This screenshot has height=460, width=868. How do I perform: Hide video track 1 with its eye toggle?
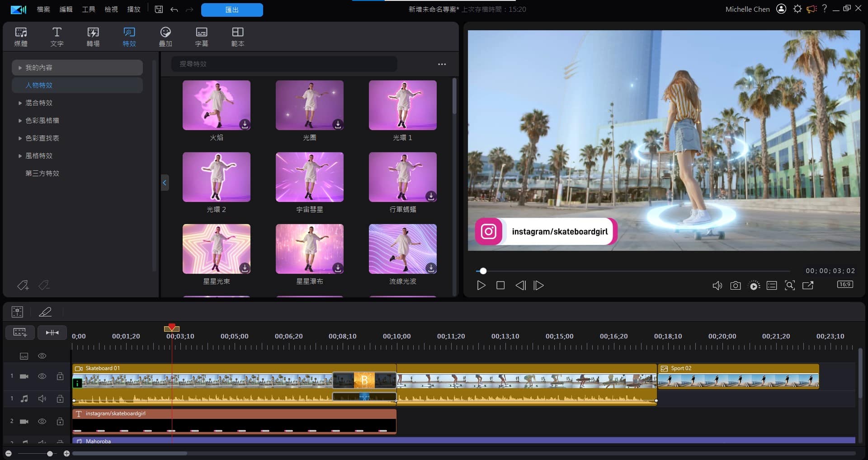click(42, 376)
